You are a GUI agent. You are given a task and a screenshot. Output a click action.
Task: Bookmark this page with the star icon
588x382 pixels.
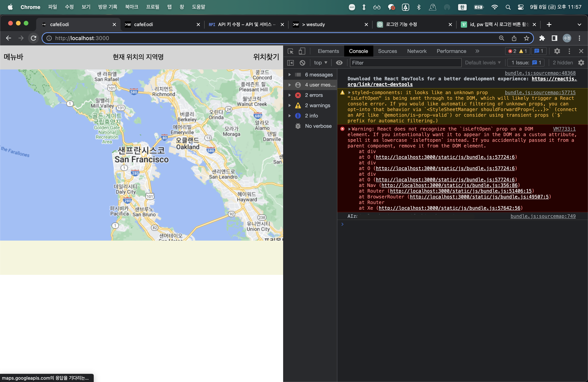coord(527,38)
